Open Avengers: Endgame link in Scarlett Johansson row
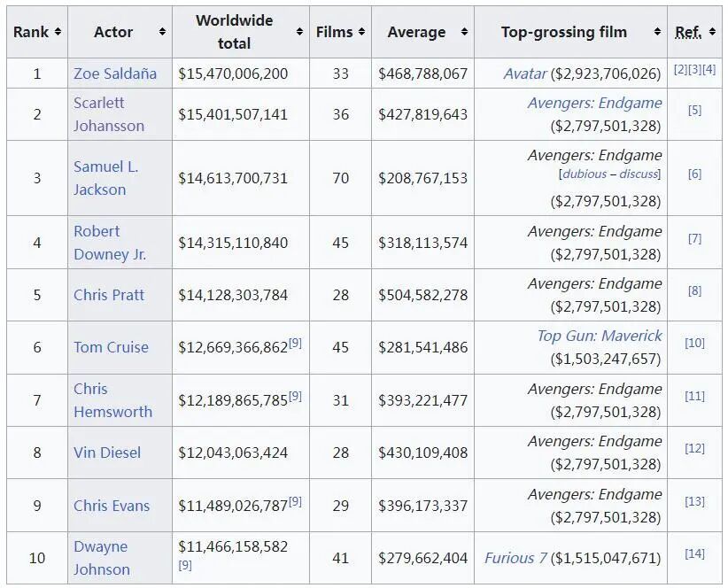 [x=595, y=103]
